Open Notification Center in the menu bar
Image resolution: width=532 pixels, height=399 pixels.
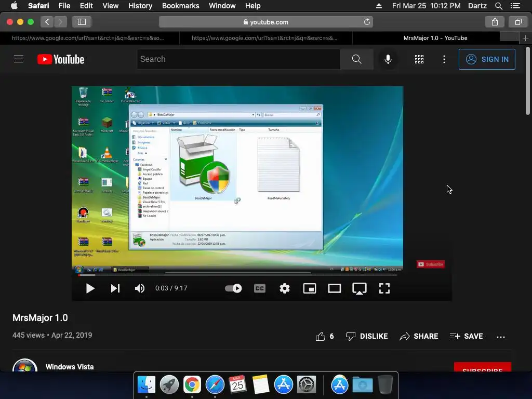[515, 6]
